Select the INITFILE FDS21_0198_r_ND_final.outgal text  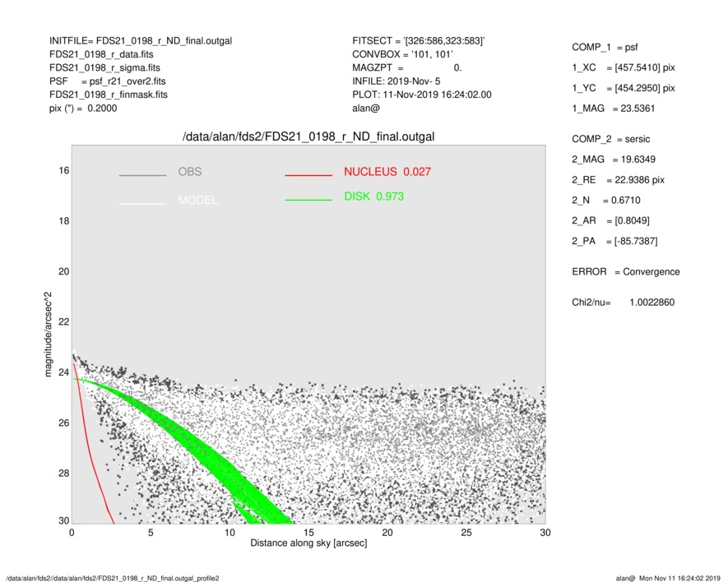(141, 41)
